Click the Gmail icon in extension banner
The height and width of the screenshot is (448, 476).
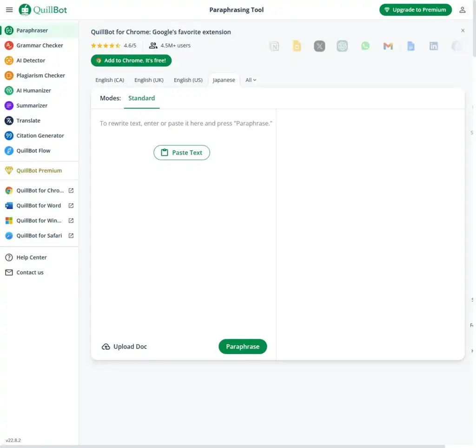pos(388,46)
